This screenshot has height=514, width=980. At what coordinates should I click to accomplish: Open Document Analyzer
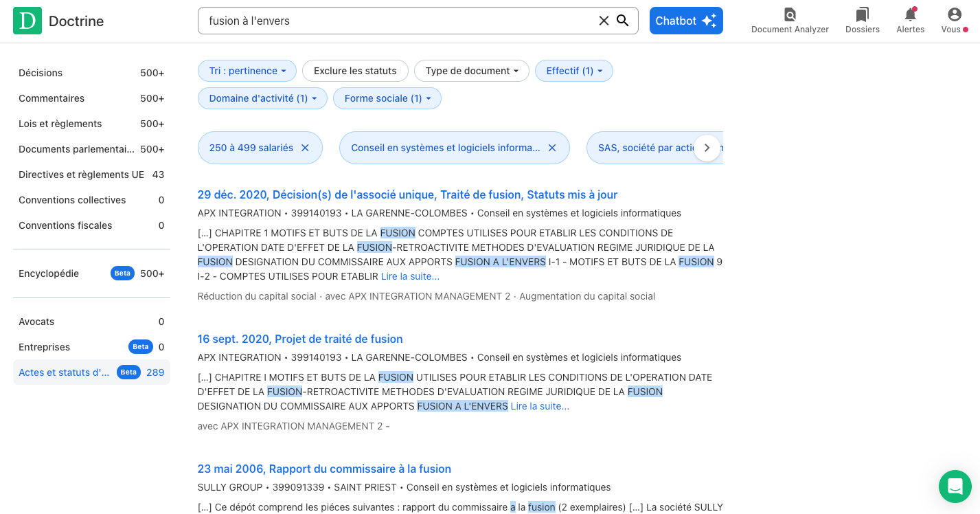click(x=790, y=21)
